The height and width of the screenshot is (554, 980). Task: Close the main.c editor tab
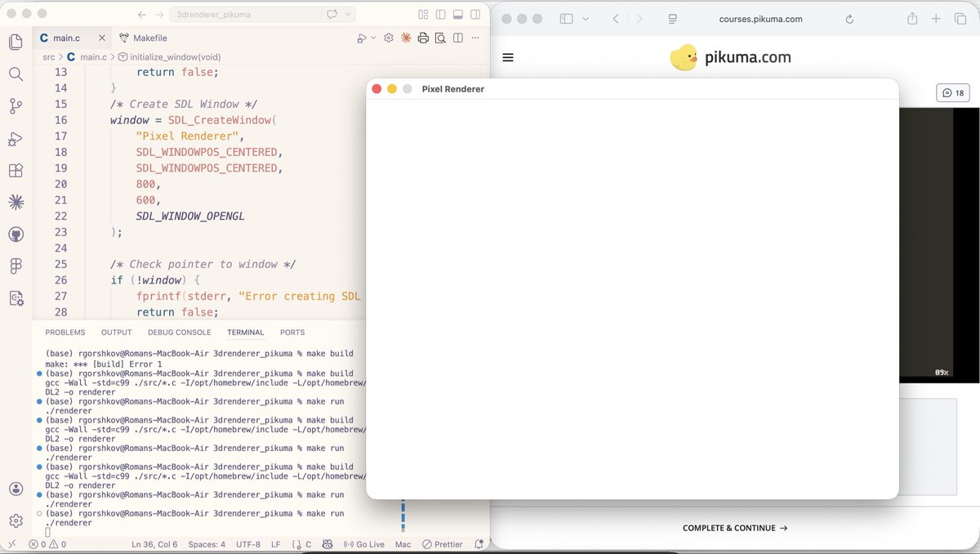101,38
